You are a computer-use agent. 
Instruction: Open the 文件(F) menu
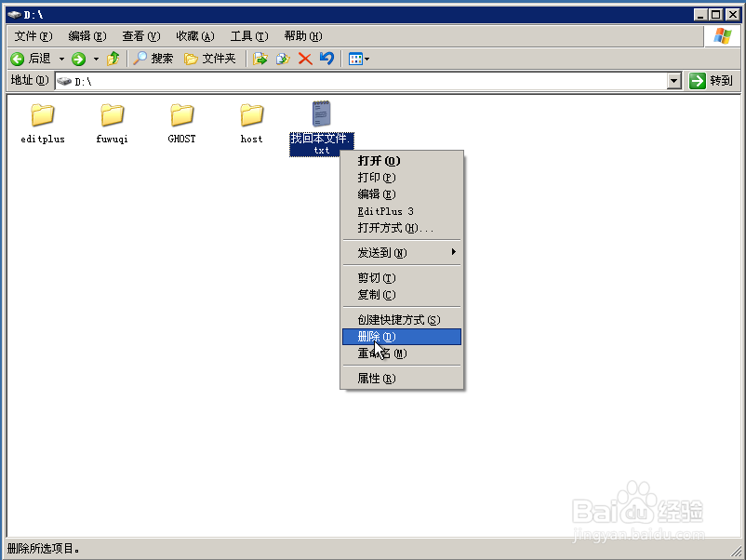33,36
